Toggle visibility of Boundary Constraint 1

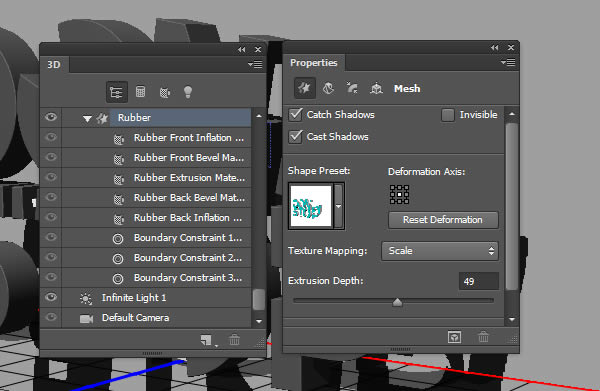51,237
